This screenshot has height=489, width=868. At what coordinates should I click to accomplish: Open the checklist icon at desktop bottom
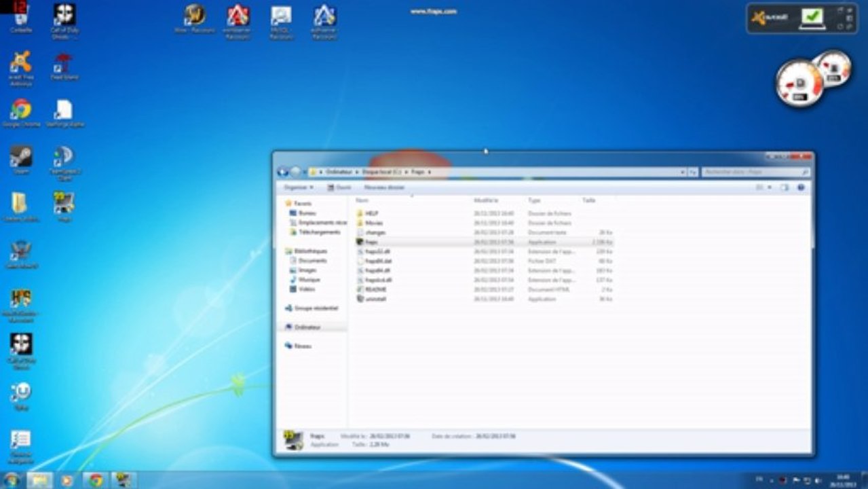[x=21, y=446]
